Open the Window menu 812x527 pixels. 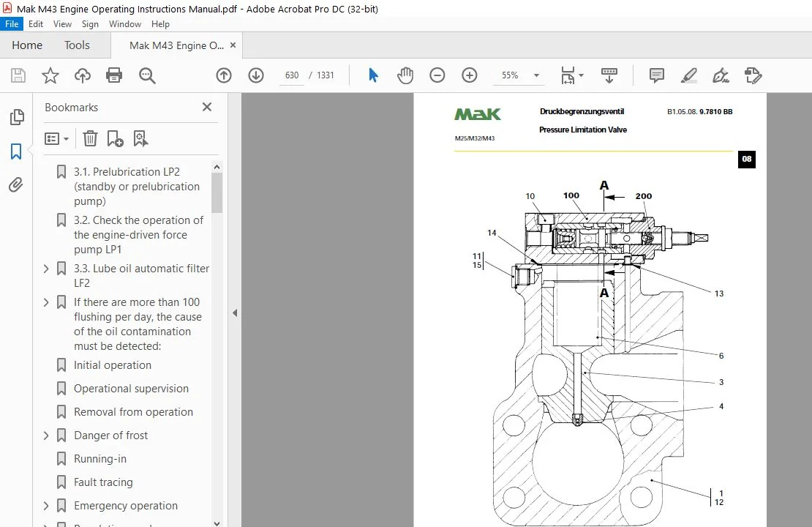click(x=125, y=24)
